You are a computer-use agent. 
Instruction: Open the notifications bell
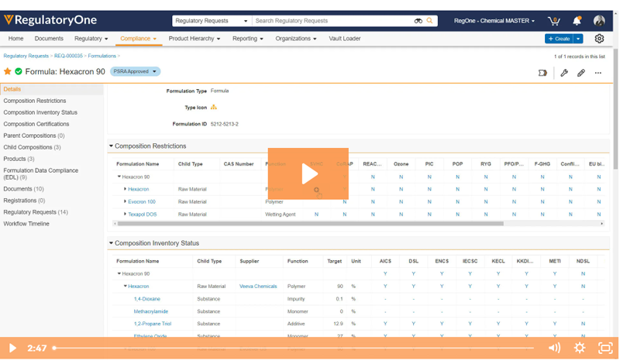tap(577, 21)
